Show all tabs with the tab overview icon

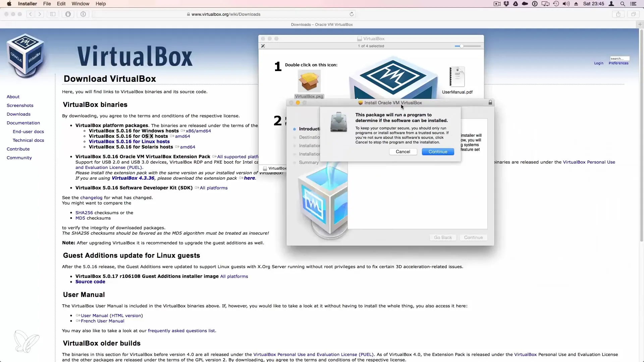tap(634, 14)
